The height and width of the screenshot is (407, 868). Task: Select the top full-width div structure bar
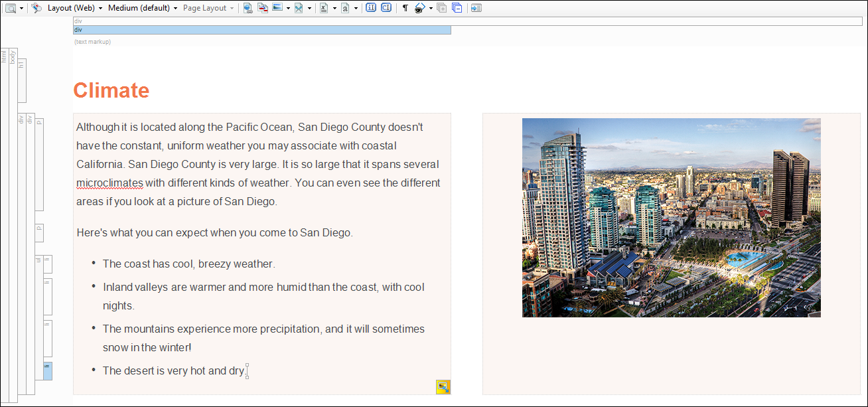(x=468, y=21)
